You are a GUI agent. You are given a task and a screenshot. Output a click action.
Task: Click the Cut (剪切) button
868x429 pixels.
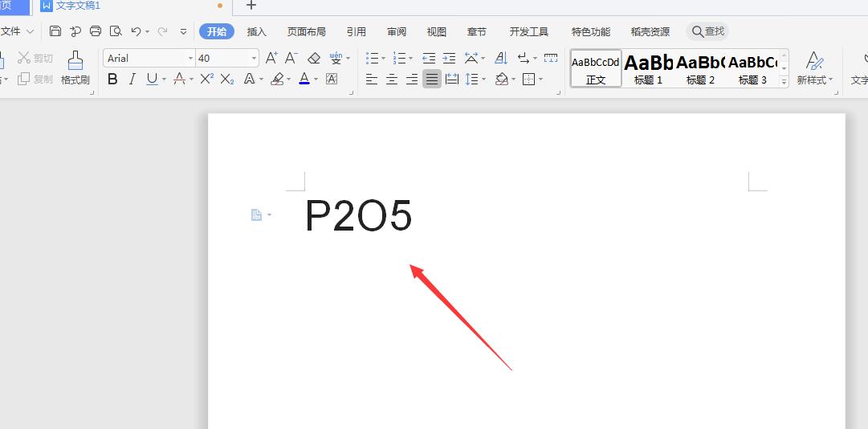point(35,58)
